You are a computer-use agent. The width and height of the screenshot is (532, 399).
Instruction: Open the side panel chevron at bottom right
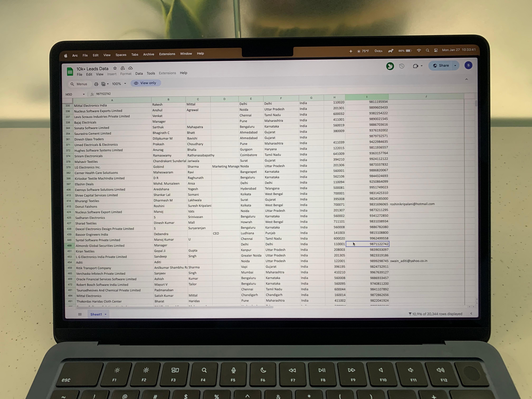(471, 313)
